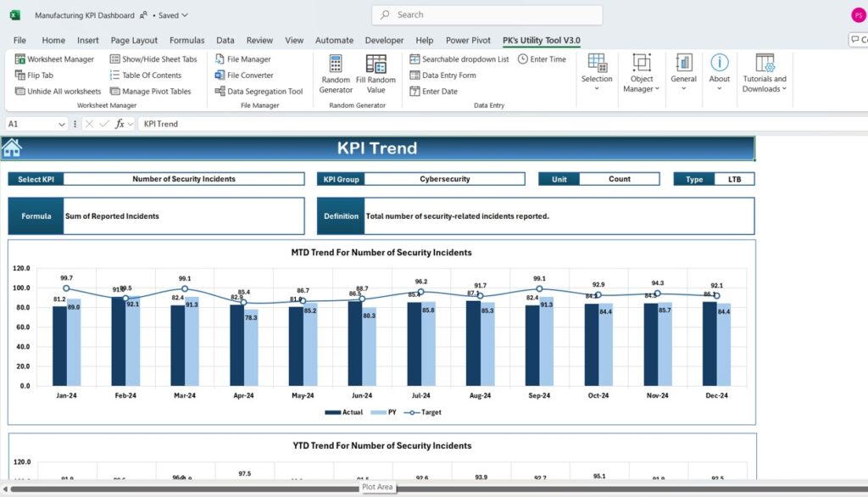868x497 pixels.
Task: Click Fill Random Value
Action: click(376, 75)
